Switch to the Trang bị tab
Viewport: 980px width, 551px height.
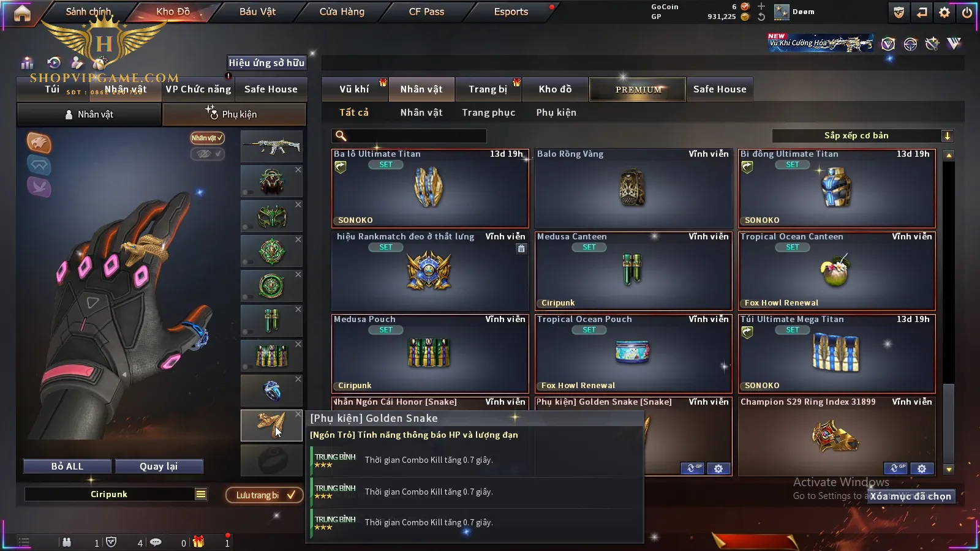tap(488, 89)
